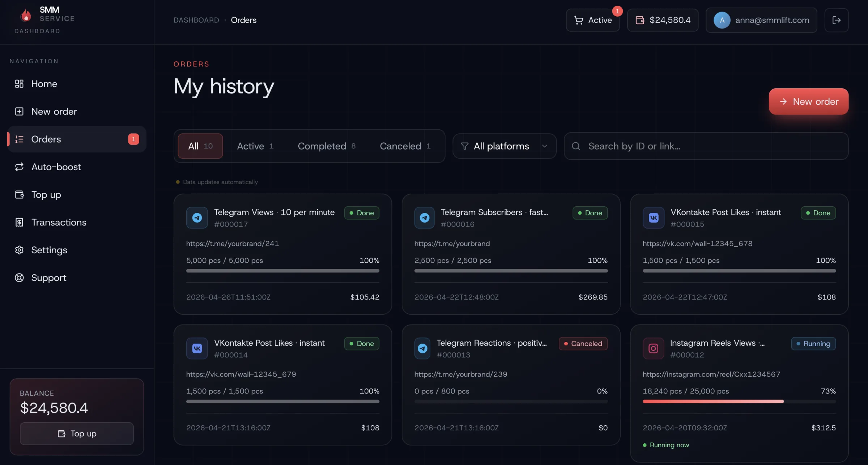Click the chevron arrow in platforms filter

tap(544, 146)
